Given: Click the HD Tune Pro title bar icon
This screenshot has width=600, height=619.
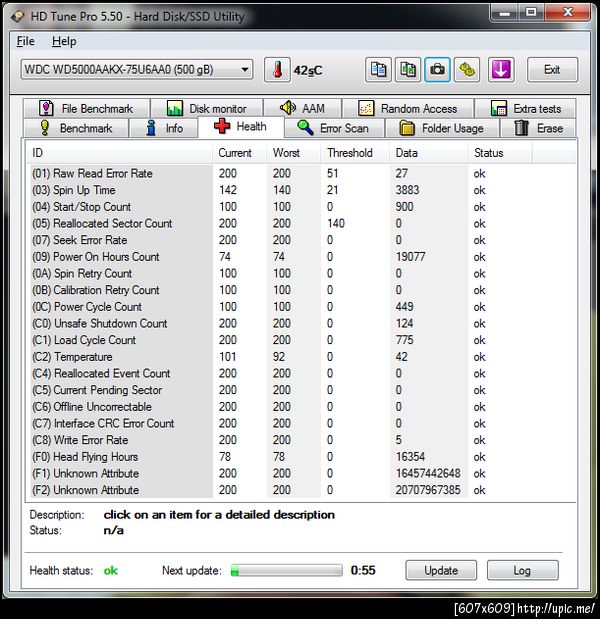Looking at the screenshot, I should [x=17, y=17].
